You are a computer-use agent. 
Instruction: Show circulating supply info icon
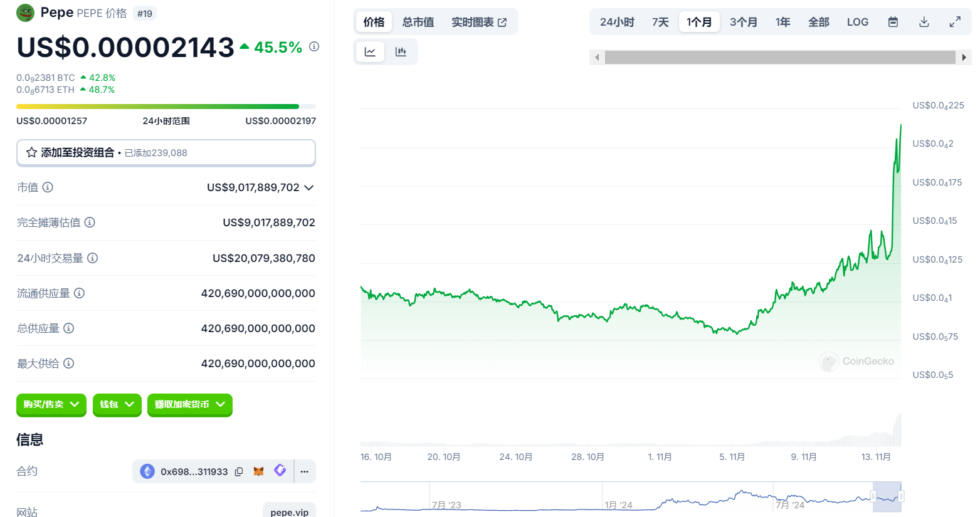(x=79, y=293)
